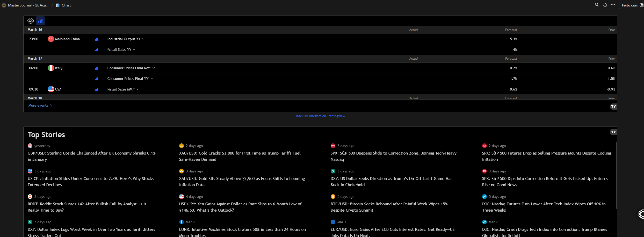Click the duplicate page icon
644x237 pixels.
(605, 5)
